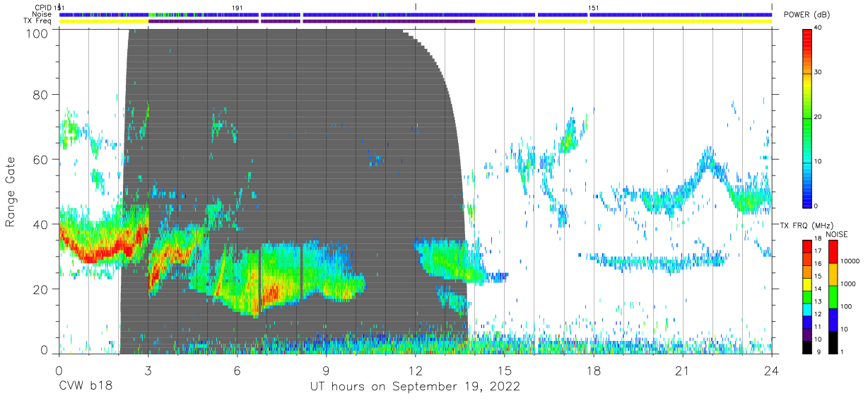Click the "6" UT hour axis tick
Viewport: 868px width, 401px height.
pos(237,370)
